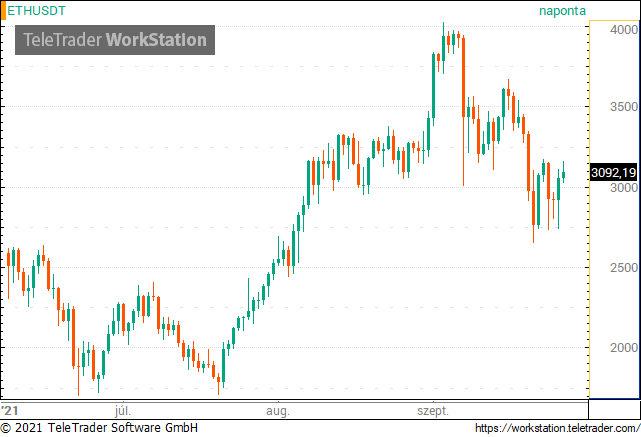
Task: Click the ETHUSDT symbol label
Action: (x=36, y=11)
